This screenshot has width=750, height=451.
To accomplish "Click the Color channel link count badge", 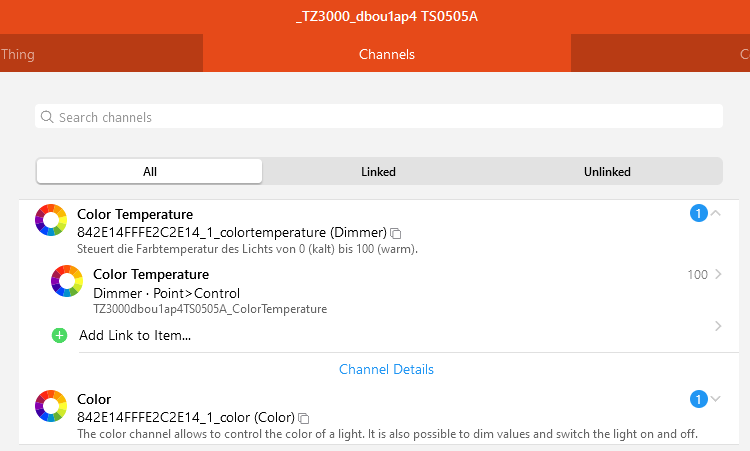I will click(x=698, y=399).
